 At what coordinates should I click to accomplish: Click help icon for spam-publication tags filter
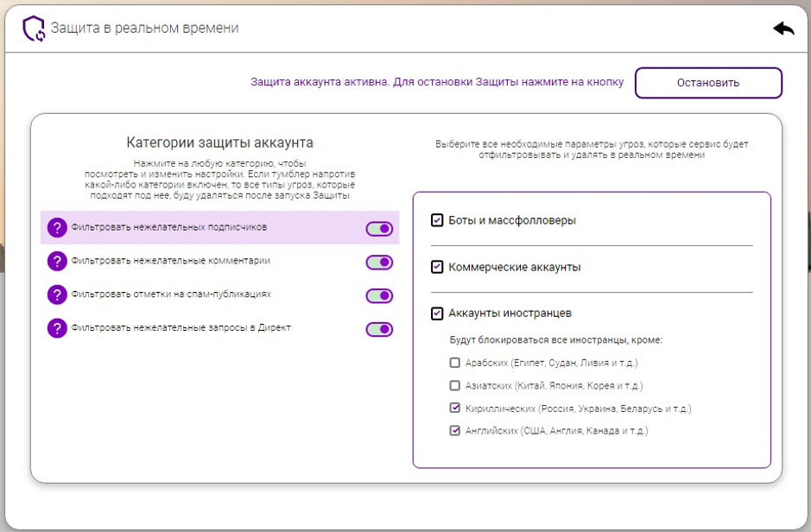coord(57,295)
